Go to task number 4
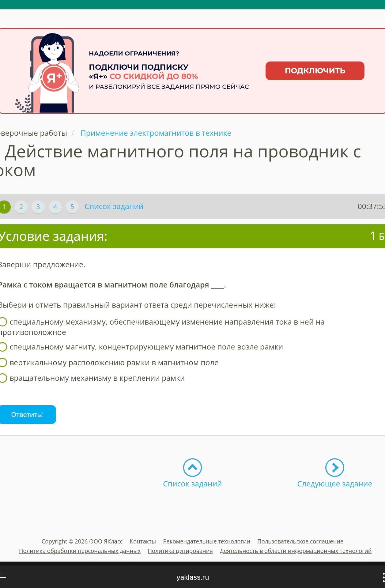 point(55,207)
